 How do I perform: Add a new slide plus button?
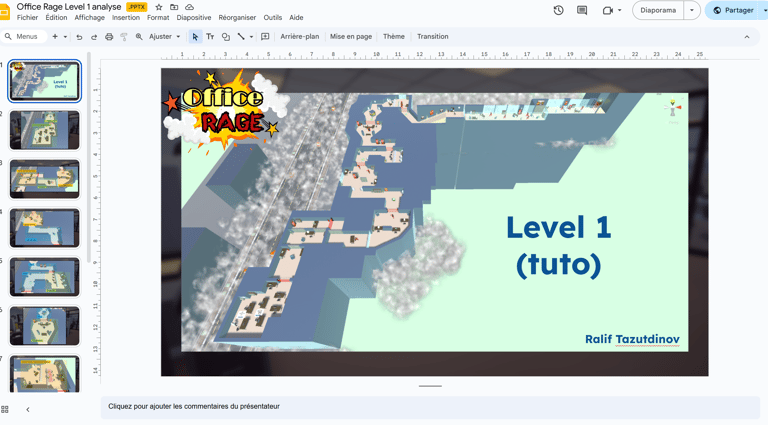click(55, 36)
